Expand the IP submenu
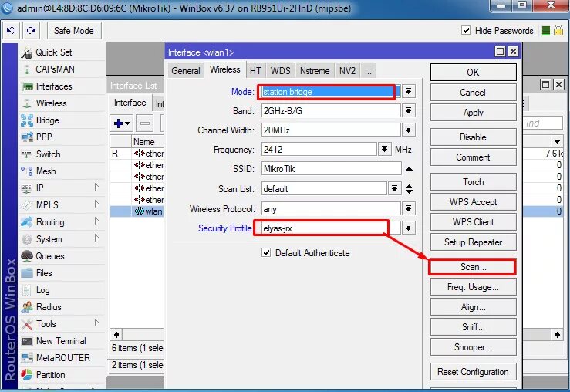 (x=96, y=187)
